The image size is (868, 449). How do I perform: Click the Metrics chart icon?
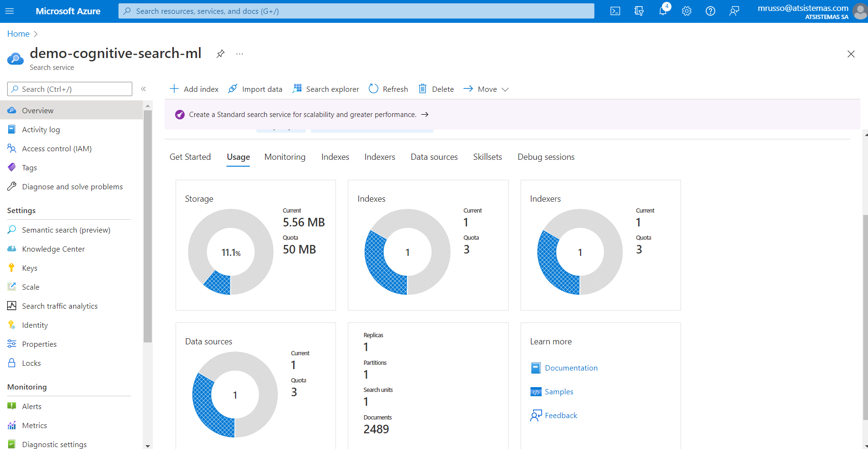12,425
